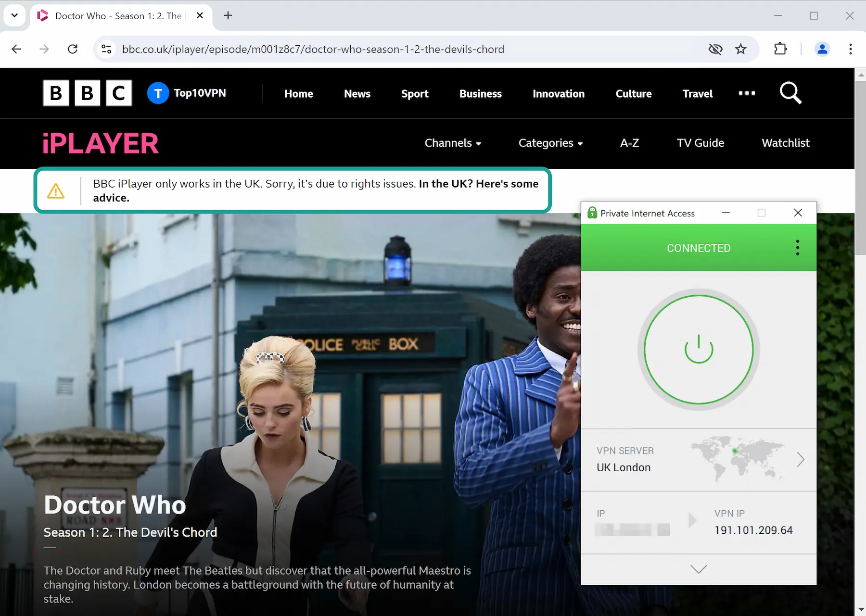866x616 pixels.
Task: Select the UK London server entry
Action: pyautogui.click(x=624, y=467)
